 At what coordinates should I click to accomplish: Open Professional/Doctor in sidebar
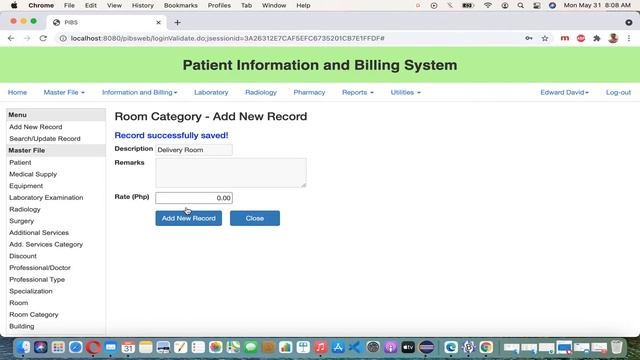tap(40, 267)
